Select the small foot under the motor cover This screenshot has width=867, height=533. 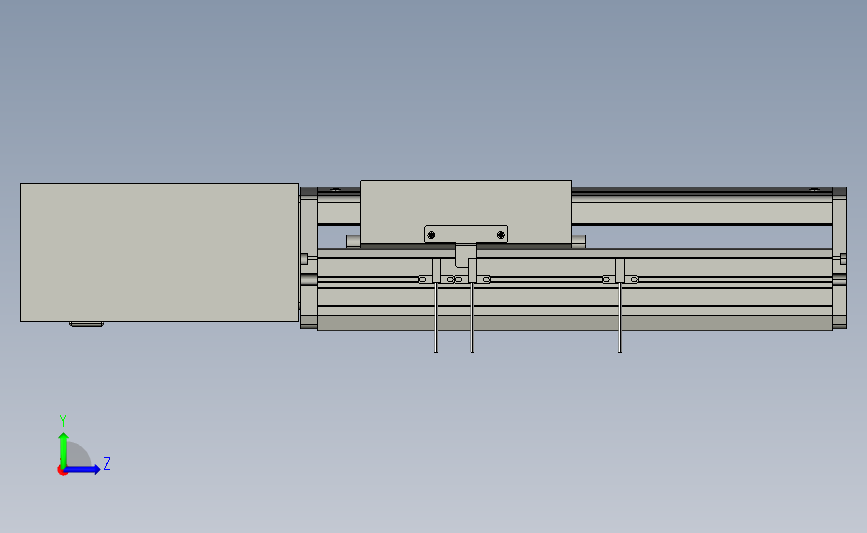86,324
